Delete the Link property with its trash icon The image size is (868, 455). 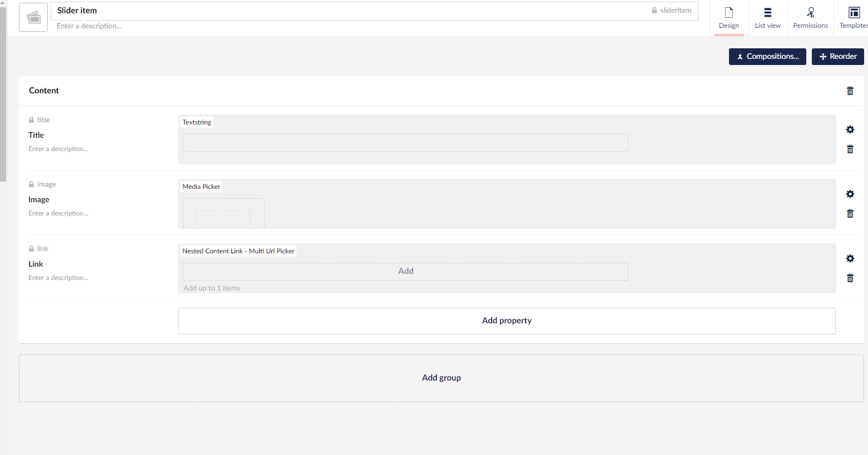tap(850, 278)
